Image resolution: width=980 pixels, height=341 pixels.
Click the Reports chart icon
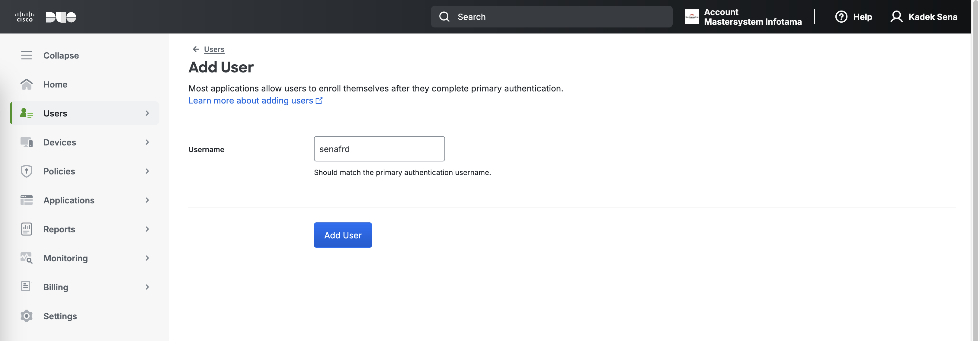pos(26,229)
